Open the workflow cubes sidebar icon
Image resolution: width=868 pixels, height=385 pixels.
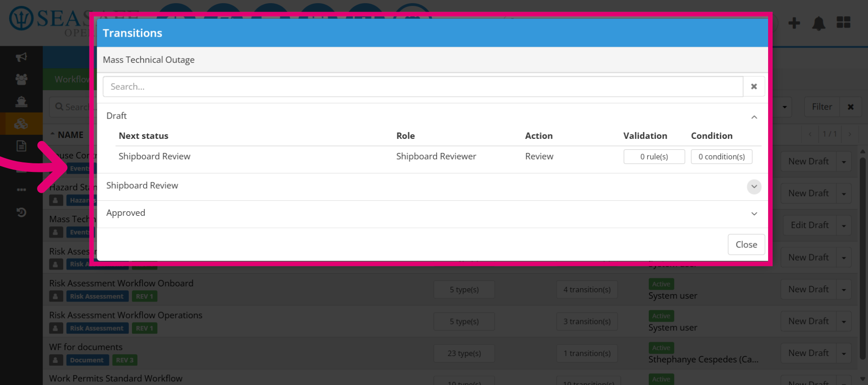coord(21,124)
